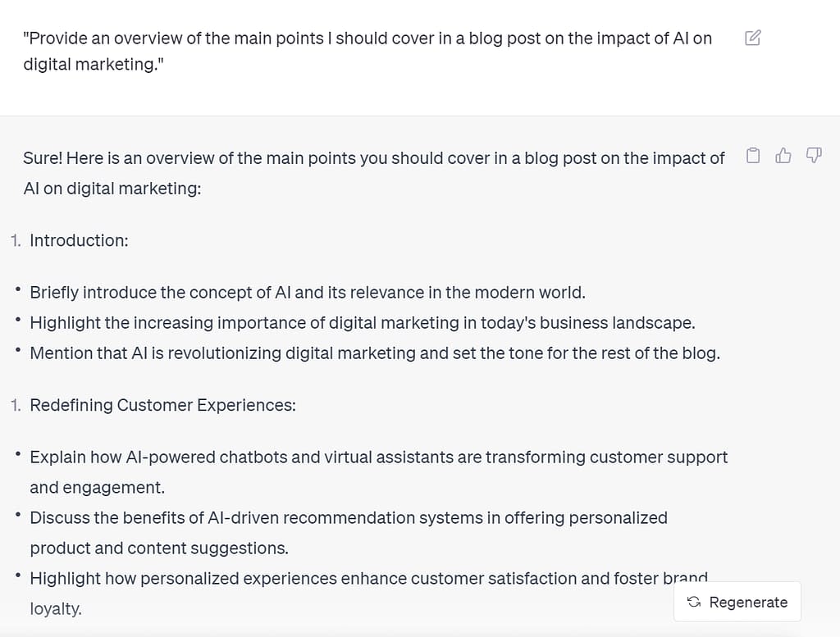Click the bullet about AI-powered chatbots

coord(378,457)
